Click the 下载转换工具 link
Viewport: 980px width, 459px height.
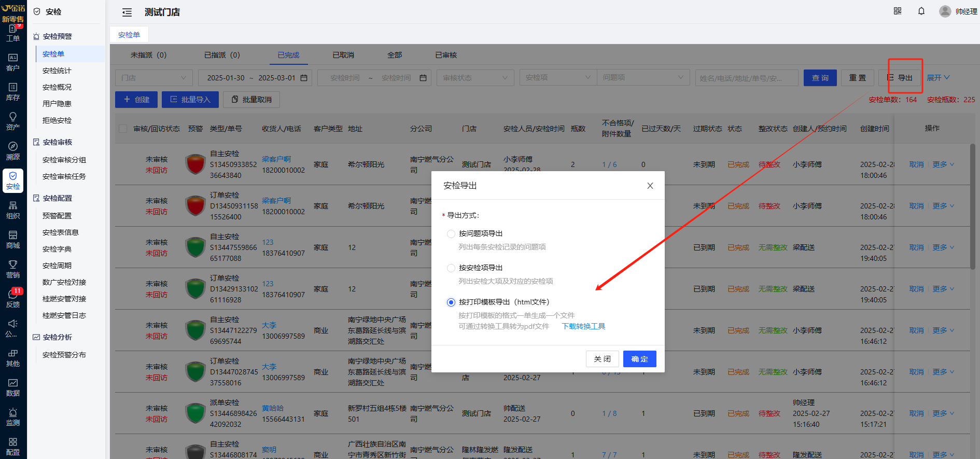point(583,326)
